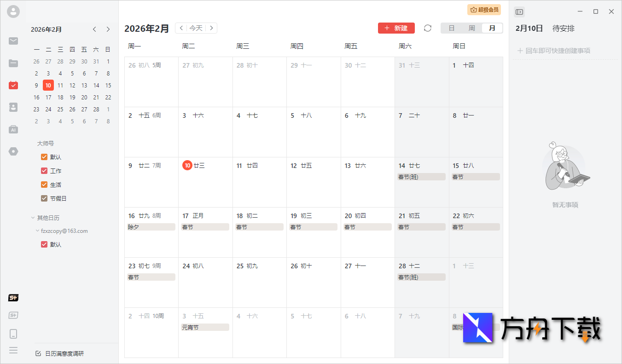The height and width of the screenshot is (364, 622).
Task: Click the red 新建 button
Action: coord(396,28)
